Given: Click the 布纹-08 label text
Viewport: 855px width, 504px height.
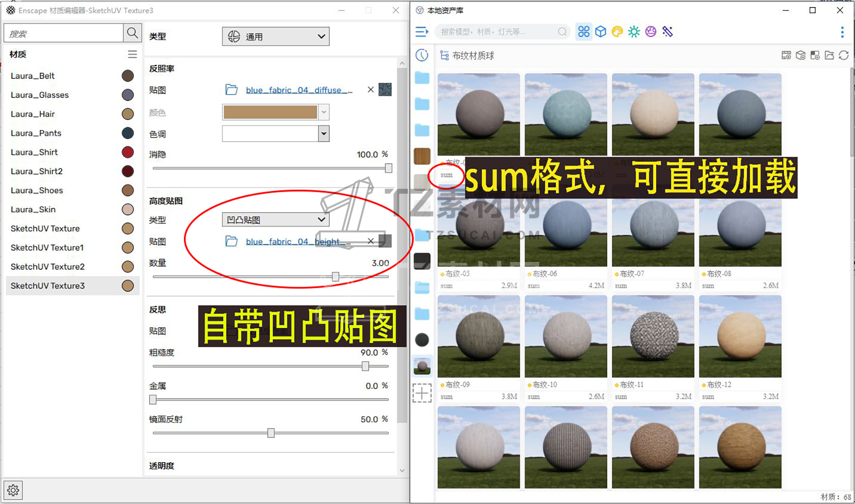Looking at the screenshot, I should click(x=719, y=274).
